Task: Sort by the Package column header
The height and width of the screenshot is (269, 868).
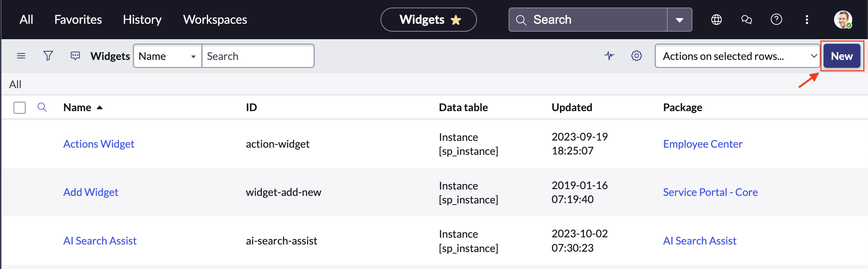Action: point(683,108)
